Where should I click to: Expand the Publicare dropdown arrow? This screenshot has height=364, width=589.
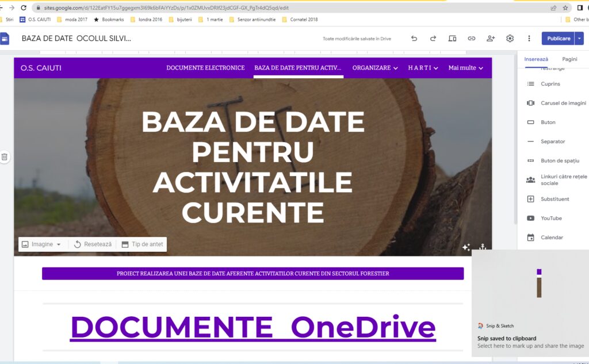pyautogui.click(x=579, y=39)
